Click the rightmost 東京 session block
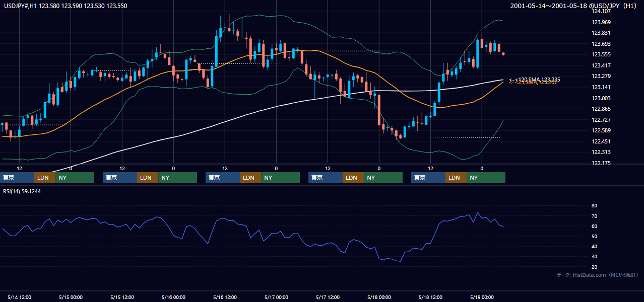This screenshot has height=302, width=644. 428,178
